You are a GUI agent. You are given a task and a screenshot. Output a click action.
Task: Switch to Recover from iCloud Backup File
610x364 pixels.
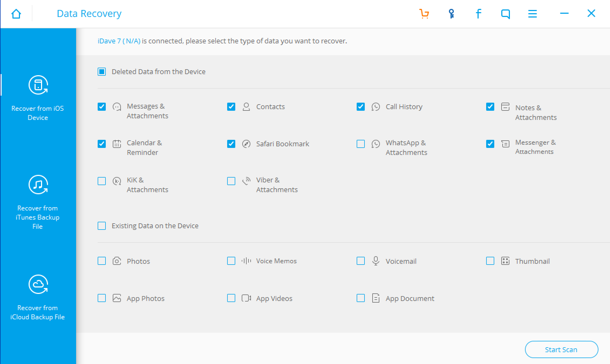point(38,285)
